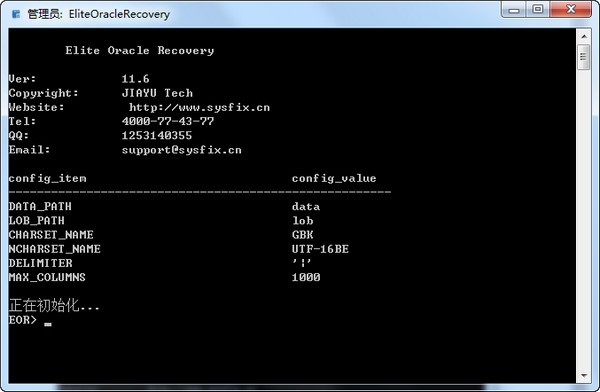Click the EliteOracleRecovery window icon in title bar
The width and height of the screenshot is (600, 392).
click(x=16, y=14)
